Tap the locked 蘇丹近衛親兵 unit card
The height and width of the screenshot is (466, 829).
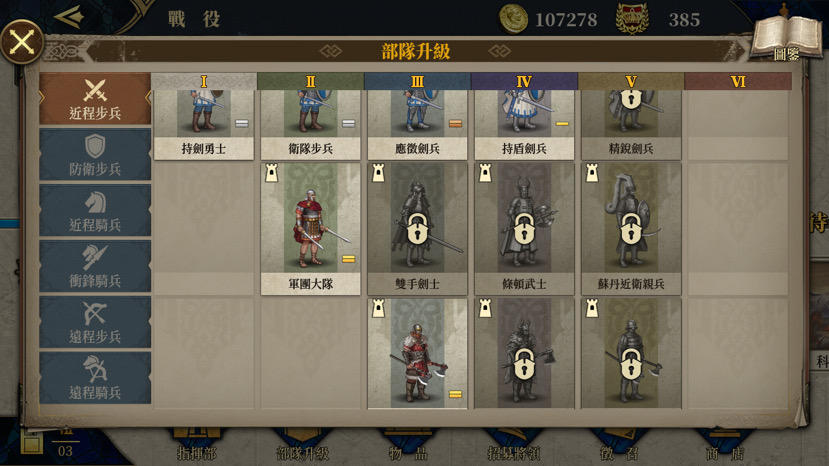(x=631, y=229)
